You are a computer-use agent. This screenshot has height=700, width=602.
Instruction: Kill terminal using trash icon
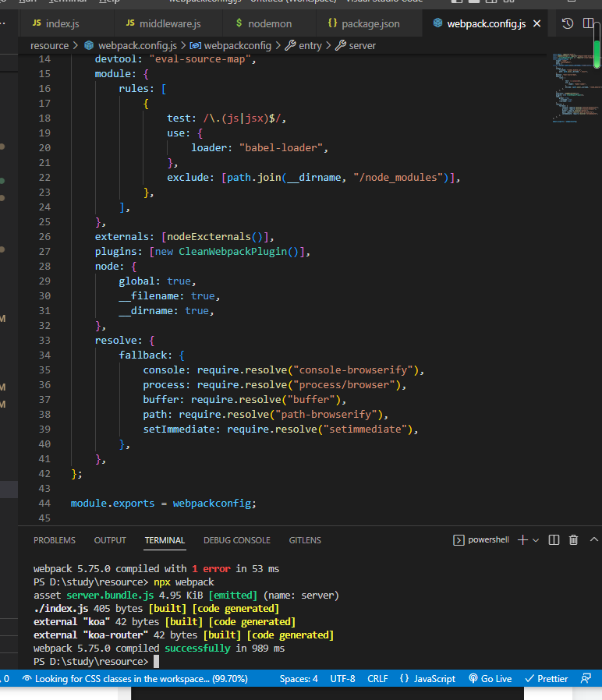click(574, 540)
